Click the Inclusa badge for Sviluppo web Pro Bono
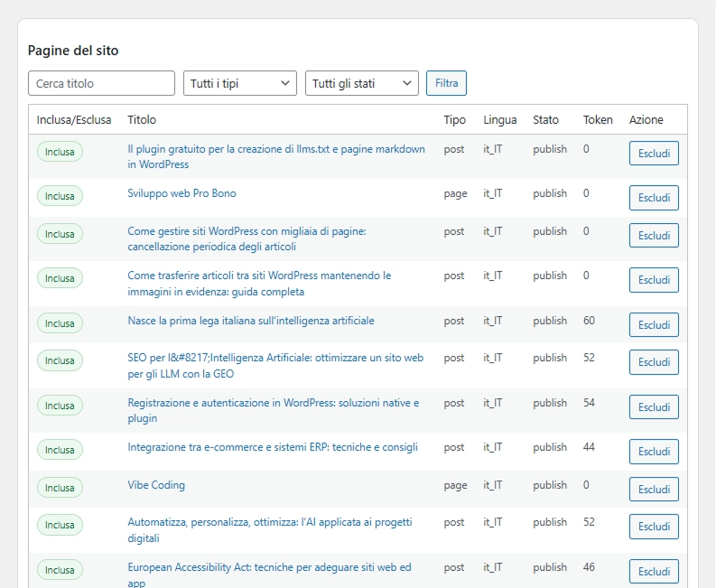The height and width of the screenshot is (588, 716). click(x=60, y=196)
